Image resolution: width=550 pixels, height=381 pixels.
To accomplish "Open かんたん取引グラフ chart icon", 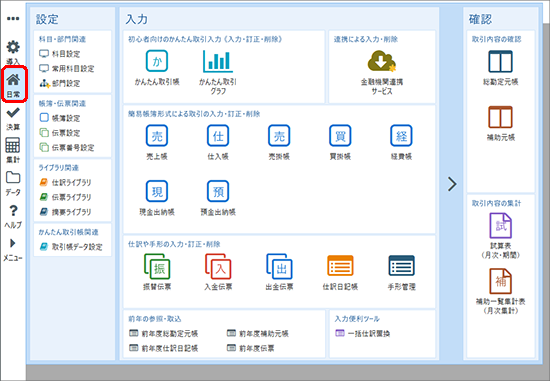I will coord(218,61).
